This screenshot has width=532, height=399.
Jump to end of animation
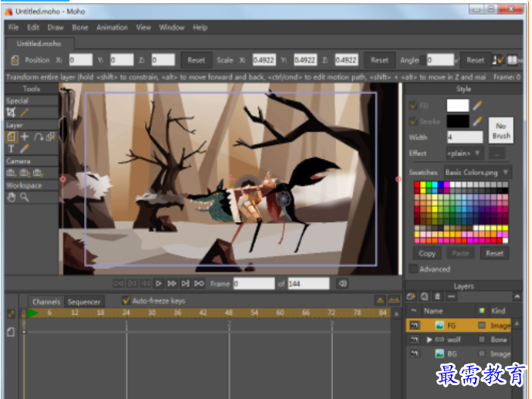(x=185, y=283)
